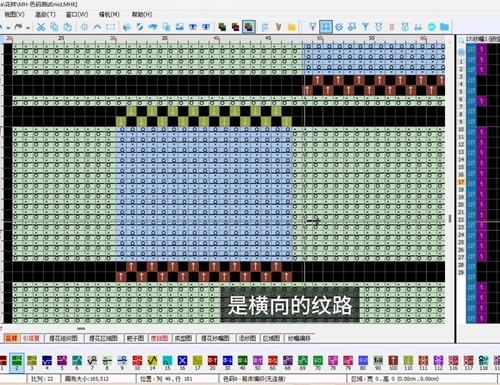Toggle the dashed rectangle selection tool
Image resolution: width=500 pixels, height=385 pixels.
point(110,27)
